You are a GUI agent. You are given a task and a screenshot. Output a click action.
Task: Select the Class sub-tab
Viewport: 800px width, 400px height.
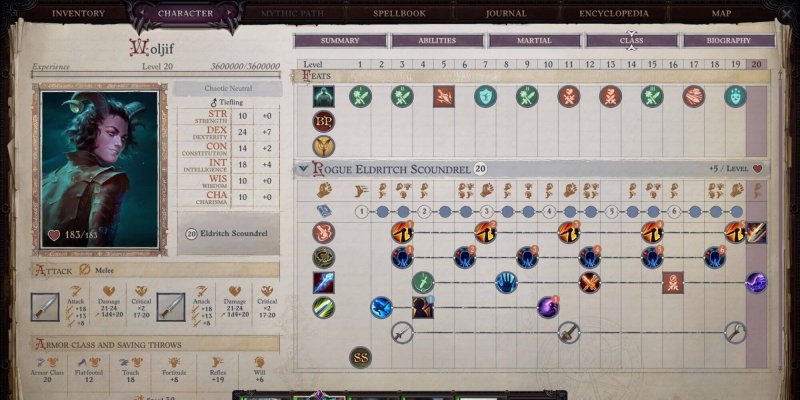coord(632,40)
